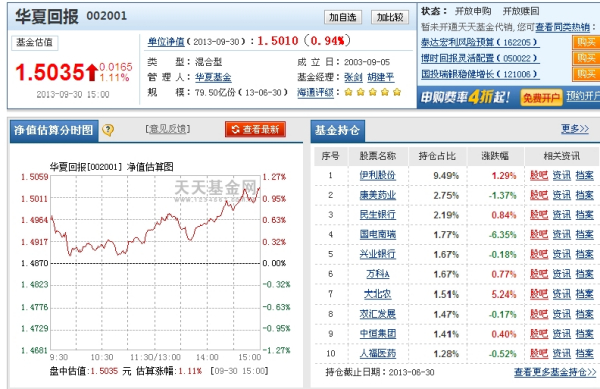Open stock 大北农 link

(x=377, y=294)
